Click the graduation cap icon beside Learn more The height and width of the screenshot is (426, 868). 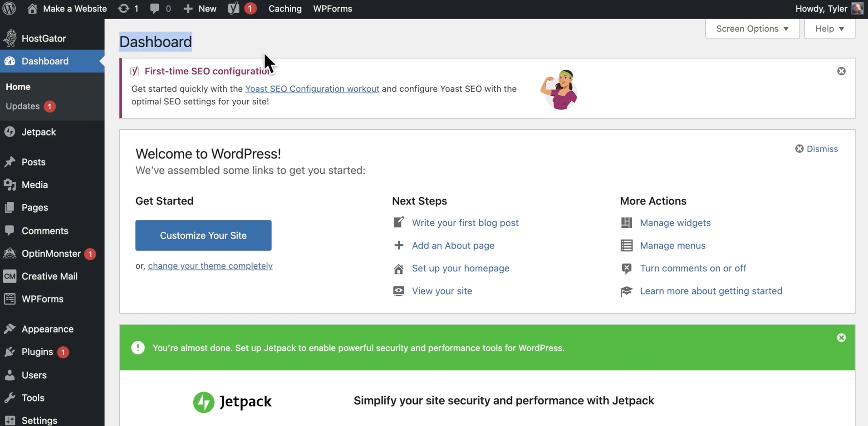click(626, 291)
